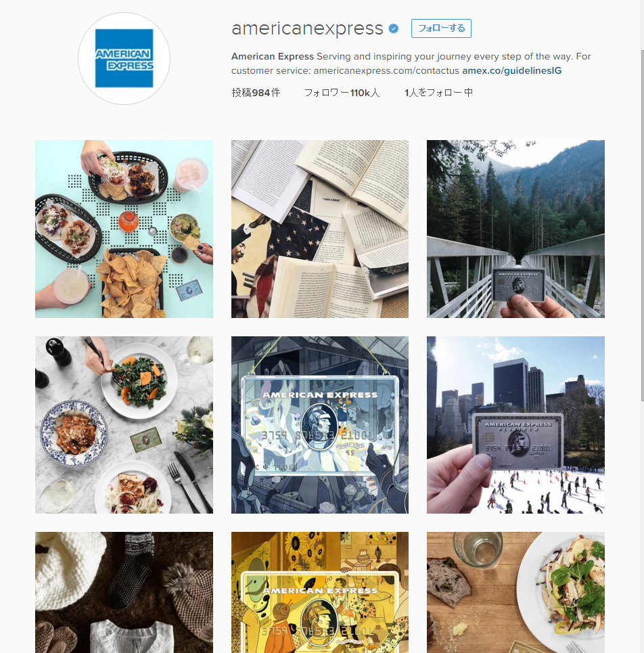View the 投稿984件 post count

[x=256, y=93]
